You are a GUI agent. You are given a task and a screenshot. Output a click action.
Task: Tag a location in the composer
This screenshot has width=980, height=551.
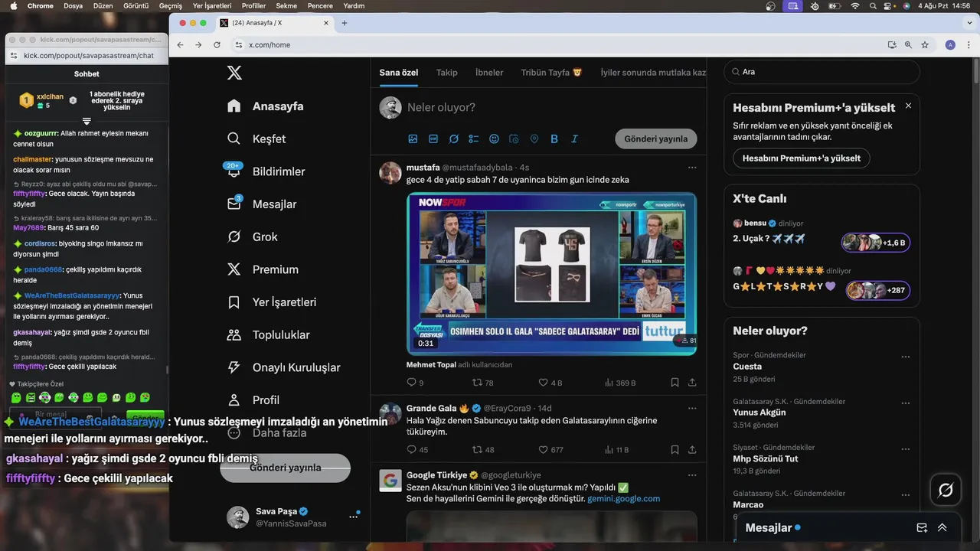pos(534,139)
